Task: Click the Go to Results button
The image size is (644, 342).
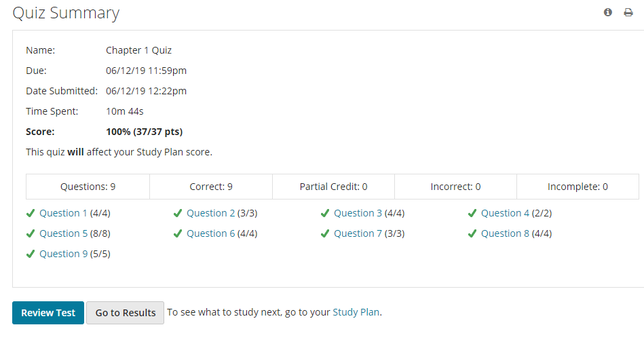Action: pyautogui.click(x=126, y=313)
